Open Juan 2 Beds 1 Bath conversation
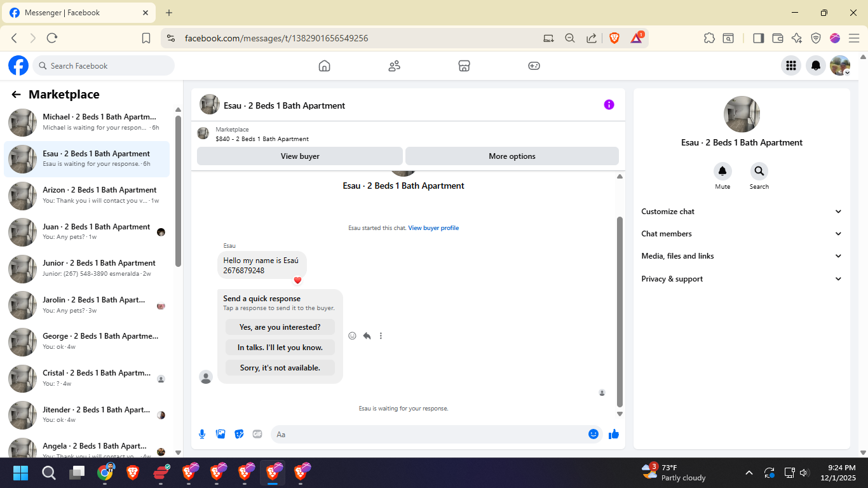This screenshot has width=868, height=488. tap(87, 232)
